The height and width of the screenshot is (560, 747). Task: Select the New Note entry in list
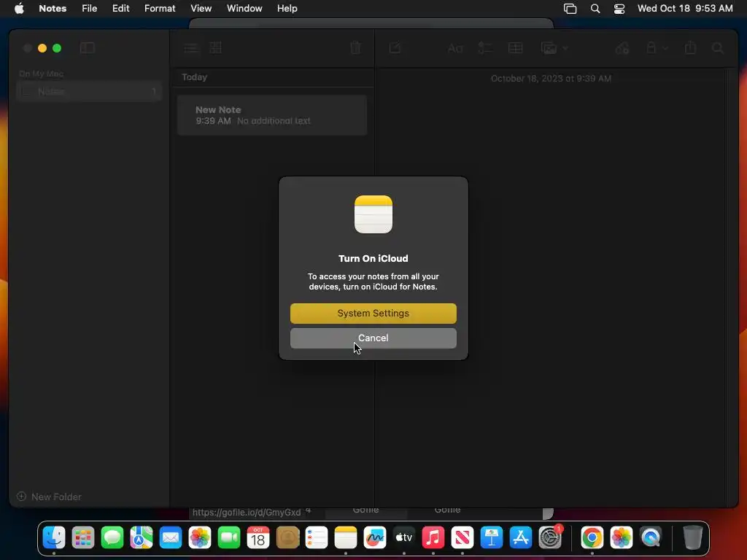(x=272, y=115)
